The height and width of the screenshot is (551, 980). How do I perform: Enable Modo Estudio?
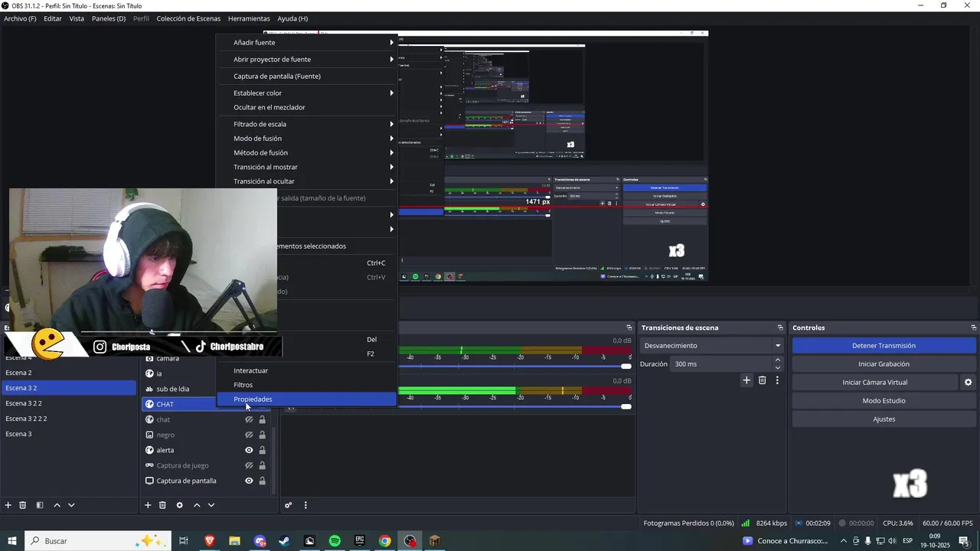point(884,401)
